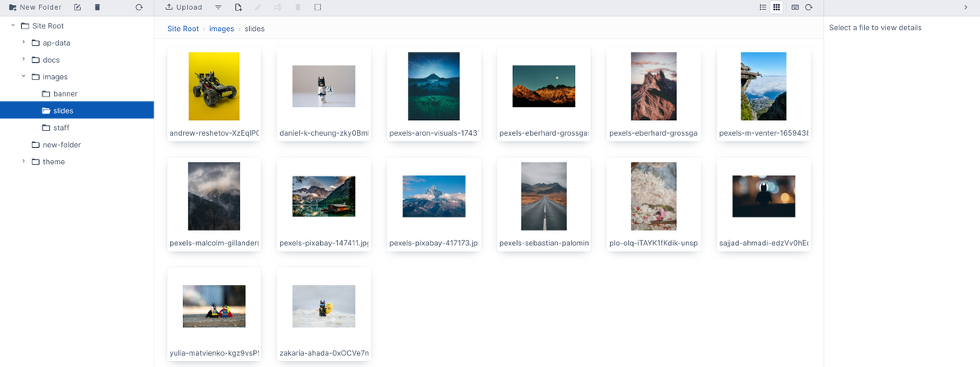Click the New Folder button
The image size is (980, 367).
pyautogui.click(x=35, y=7)
